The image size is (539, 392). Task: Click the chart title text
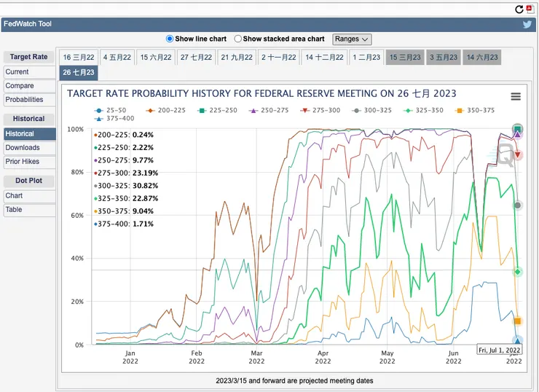(x=261, y=93)
